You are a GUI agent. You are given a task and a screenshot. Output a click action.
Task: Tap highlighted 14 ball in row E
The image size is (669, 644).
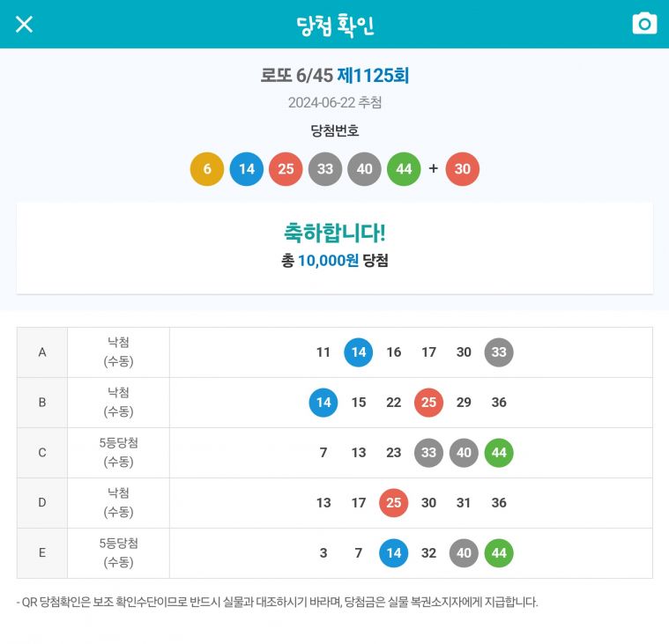[393, 553]
